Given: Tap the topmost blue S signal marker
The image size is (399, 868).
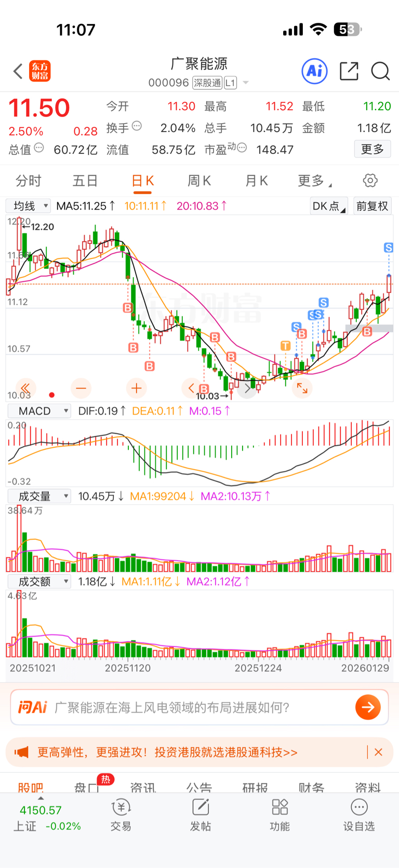Looking at the screenshot, I should [x=389, y=248].
